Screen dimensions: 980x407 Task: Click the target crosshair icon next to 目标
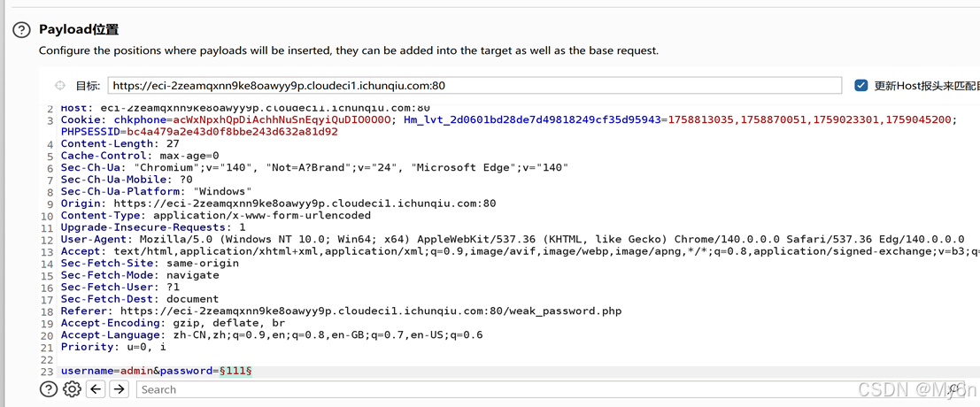(x=60, y=86)
